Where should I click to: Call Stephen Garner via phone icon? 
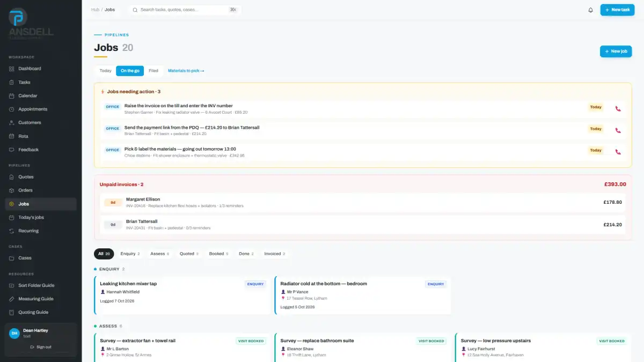[618, 108]
